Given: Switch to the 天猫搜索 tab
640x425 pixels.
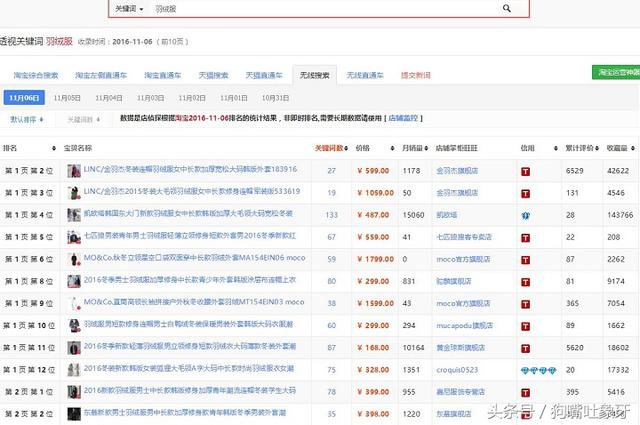Looking at the screenshot, I should [x=213, y=75].
